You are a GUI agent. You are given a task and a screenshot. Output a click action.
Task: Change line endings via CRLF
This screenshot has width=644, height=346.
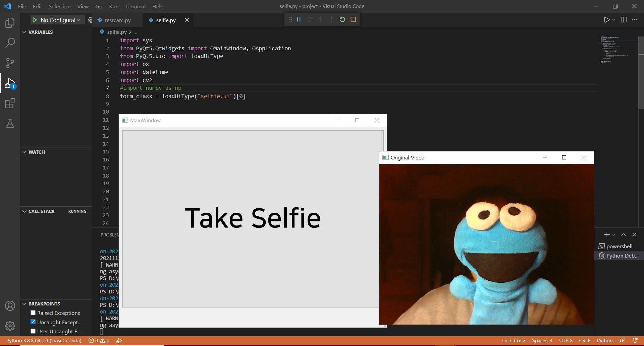tap(584, 340)
